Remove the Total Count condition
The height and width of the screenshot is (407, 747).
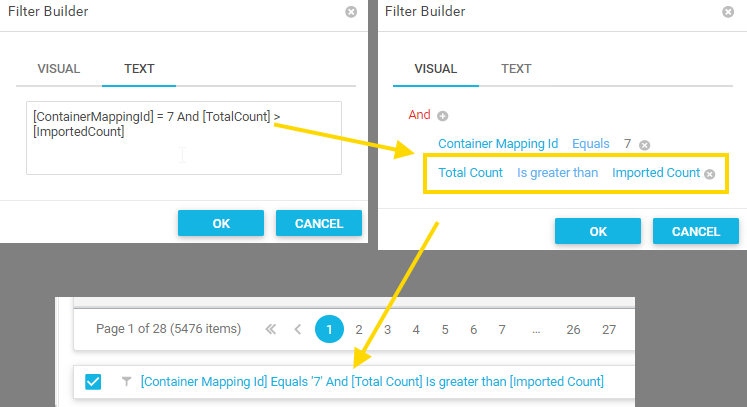(709, 174)
